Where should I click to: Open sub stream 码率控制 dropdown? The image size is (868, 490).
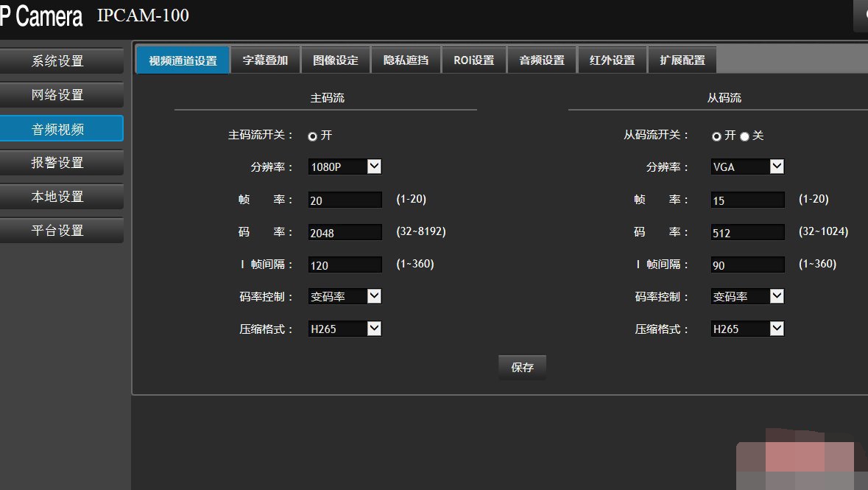748,296
